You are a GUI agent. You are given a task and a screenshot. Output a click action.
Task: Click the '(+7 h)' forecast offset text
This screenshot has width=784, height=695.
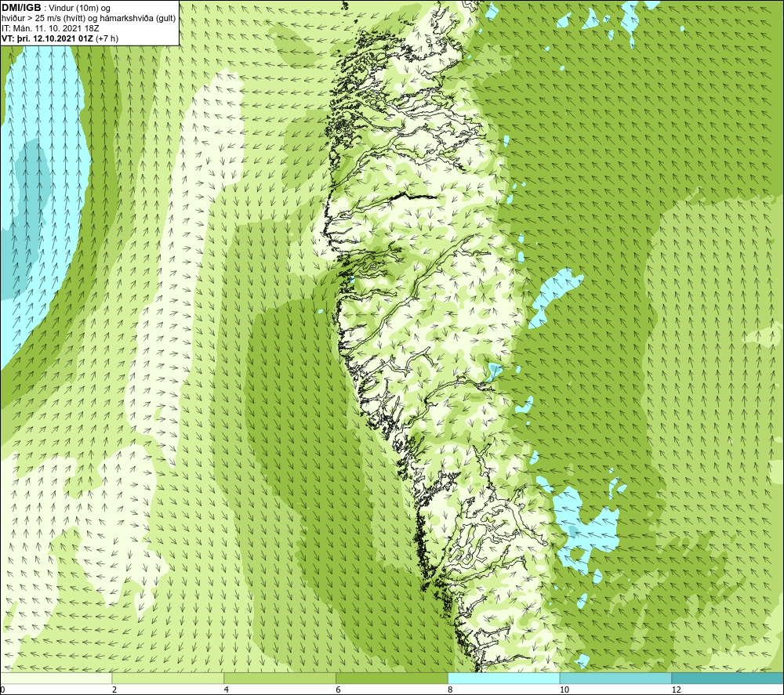point(107,38)
